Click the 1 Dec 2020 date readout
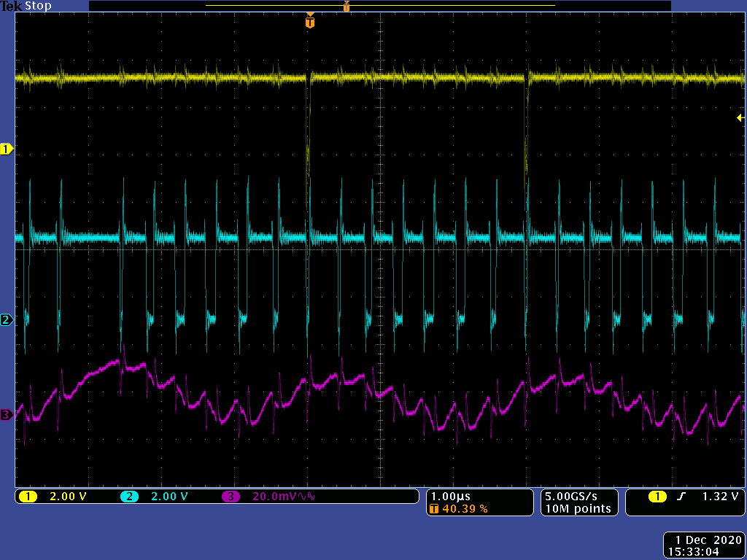Screen dimensions: 747x560 pyautogui.click(x=708, y=540)
